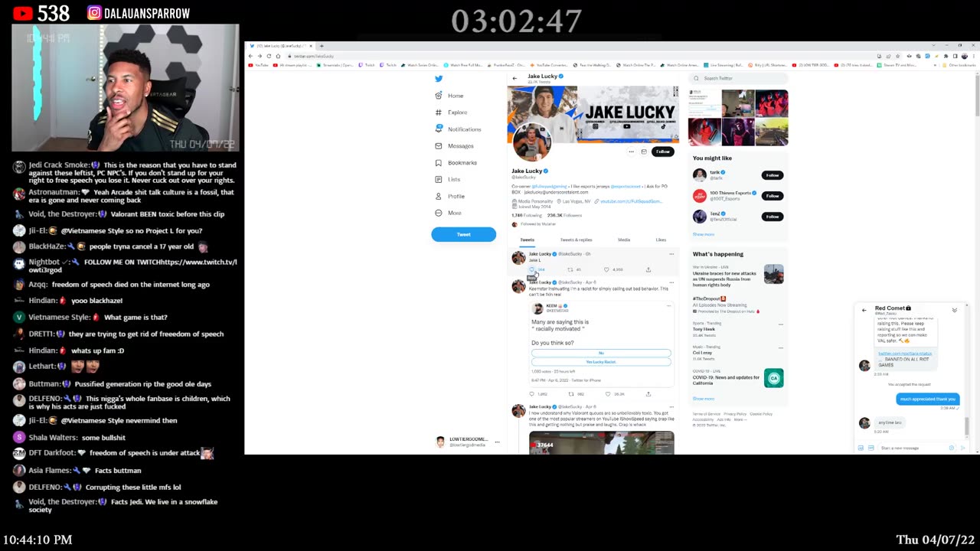The width and height of the screenshot is (980, 551).
Task: Open Ukraine braces for new attacks story
Action: coord(737,276)
